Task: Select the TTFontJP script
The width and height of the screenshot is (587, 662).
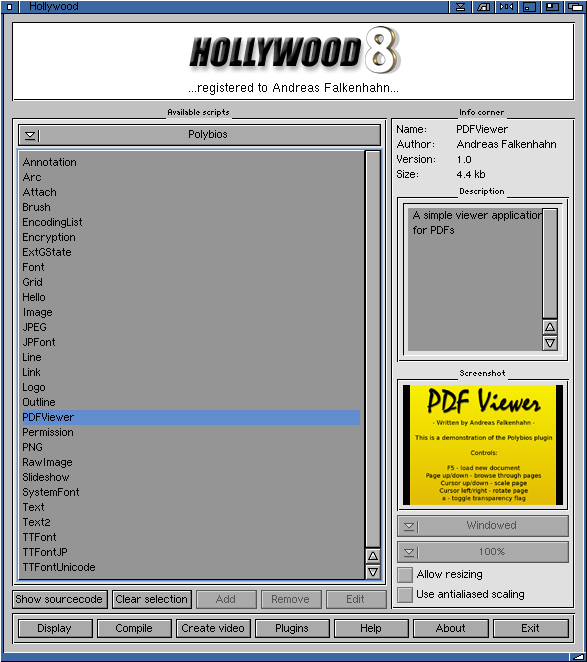Action: pyautogui.click(x=191, y=552)
